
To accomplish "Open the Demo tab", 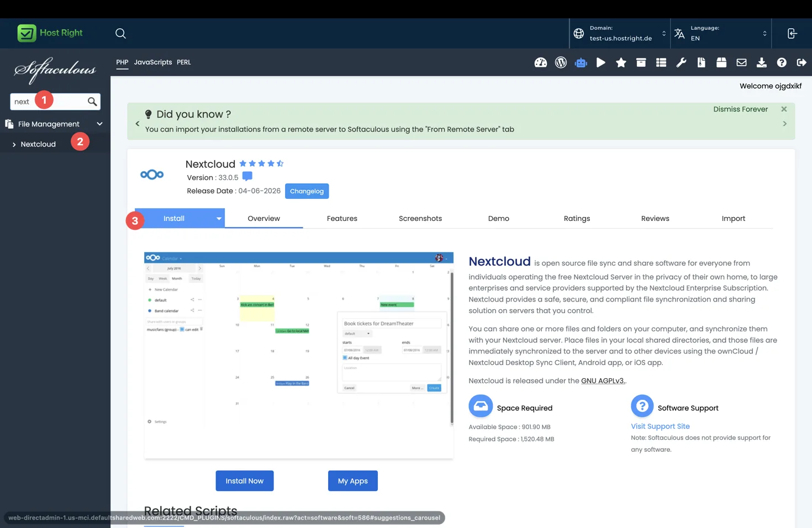I will [498, 219].
